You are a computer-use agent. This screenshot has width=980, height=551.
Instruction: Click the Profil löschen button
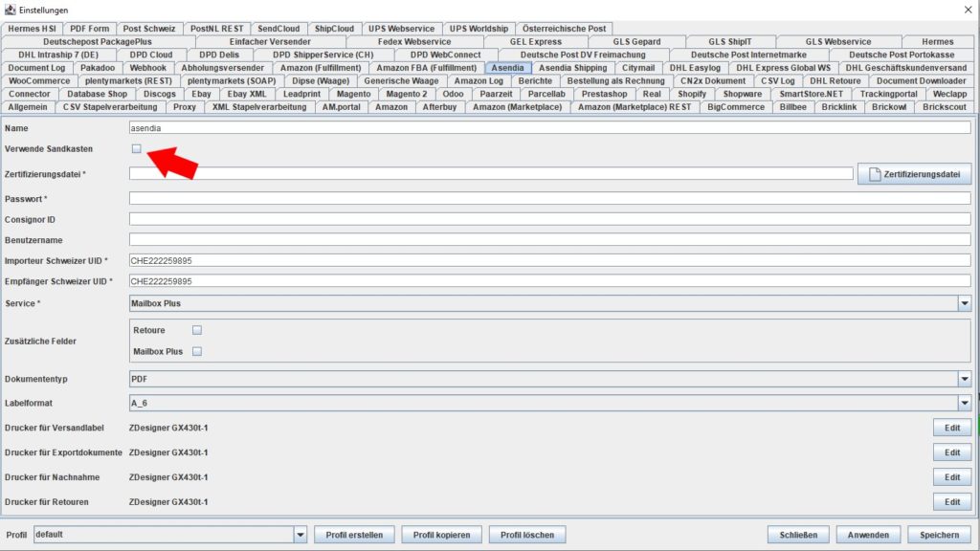(527, 535)
